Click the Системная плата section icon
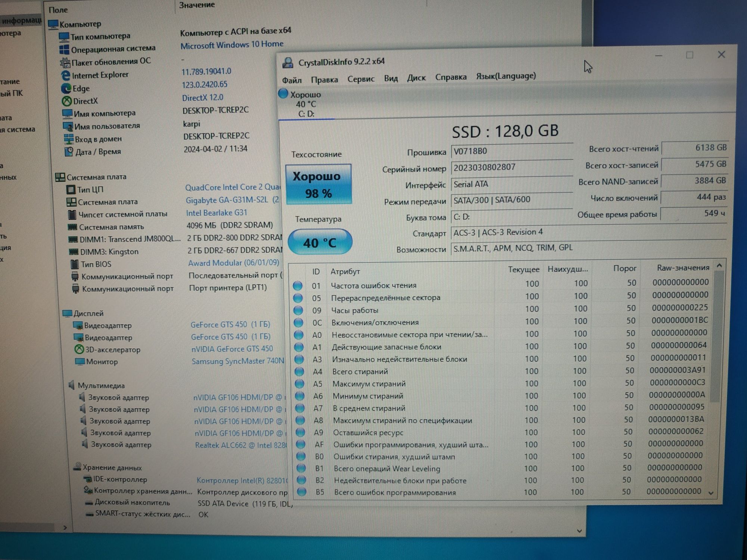747x560 pixels. [x=60, y=177]
